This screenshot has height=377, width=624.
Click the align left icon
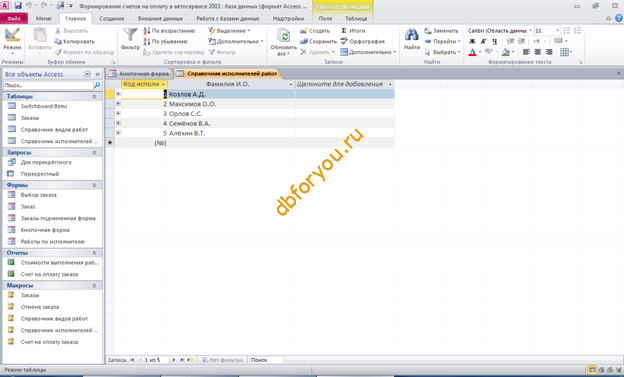tap(526, 52)
